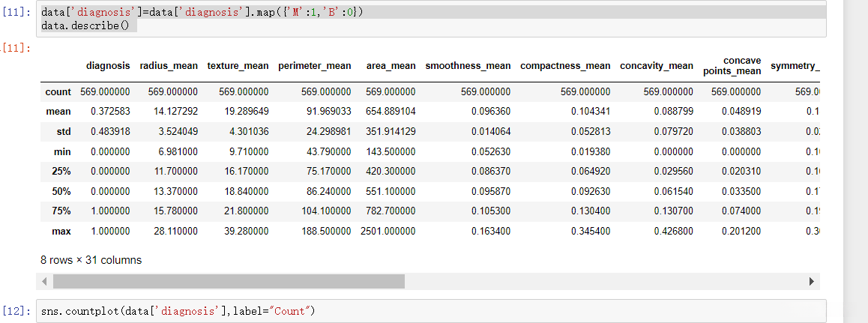
Task: Click the max row label
Action: click(x=62, y=231)
